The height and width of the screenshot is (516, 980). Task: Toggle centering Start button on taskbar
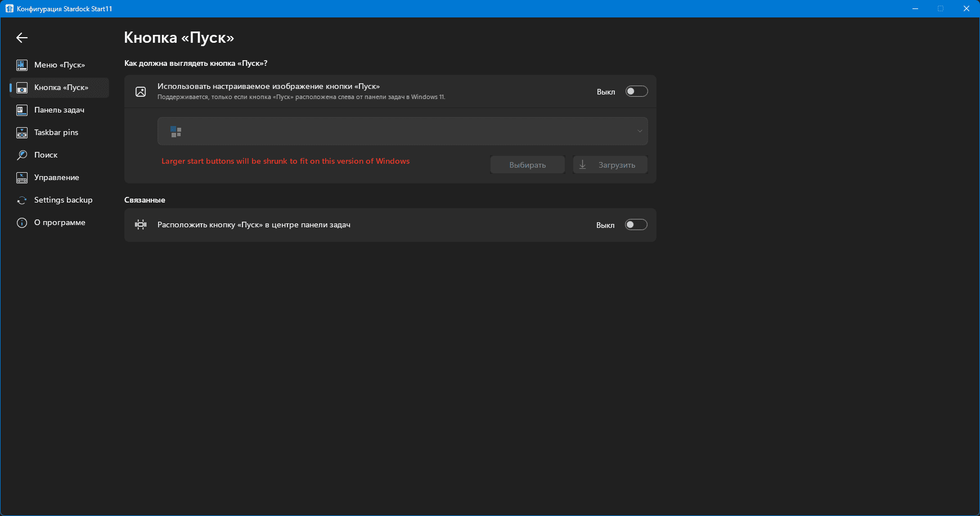pyautogui.click(x=636, y=225)
